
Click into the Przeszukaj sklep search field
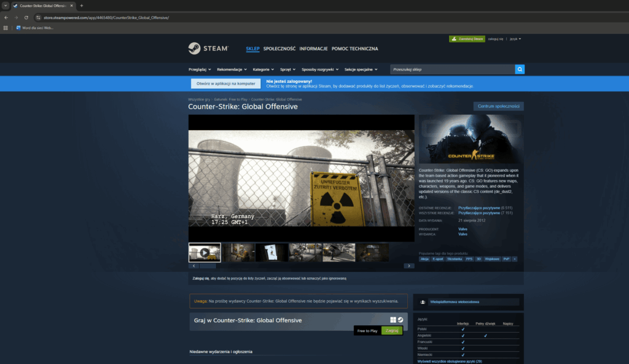click(452, 69)
